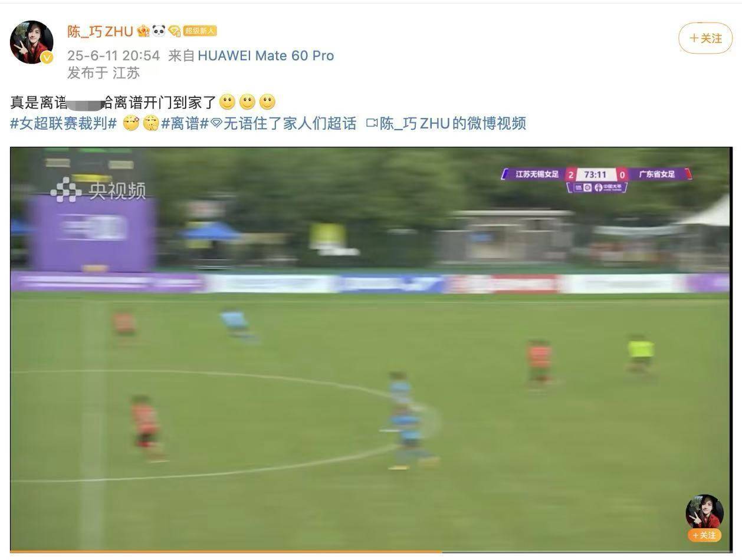The width and height of the screenshot is (742, 560).
Task: Click the post timestamp 25-6-11 20:54
Action: pos(113,55)
